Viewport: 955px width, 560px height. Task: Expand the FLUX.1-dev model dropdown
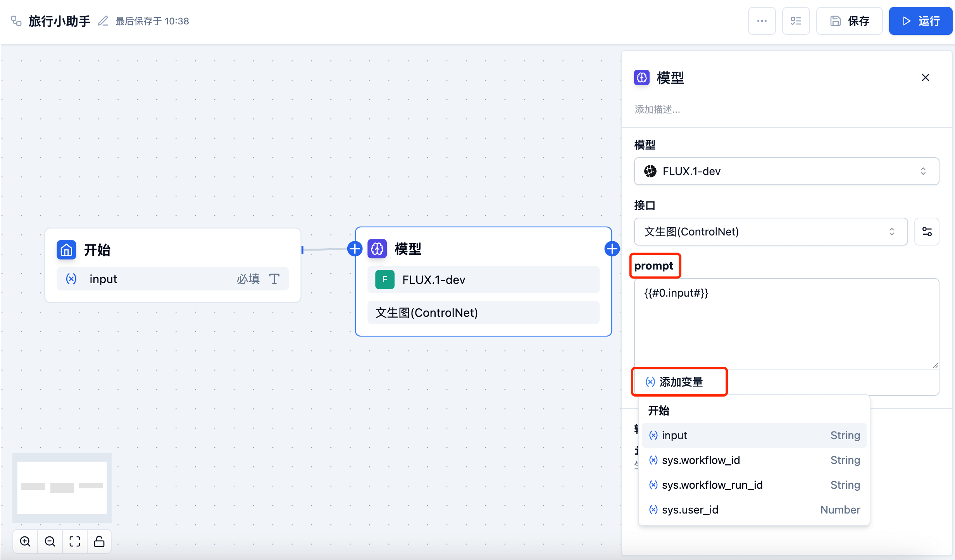(786, 171)
